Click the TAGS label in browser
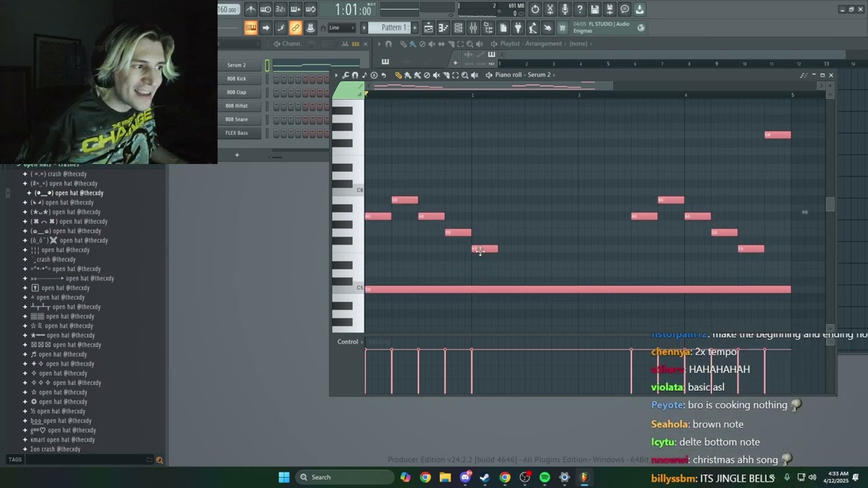The image size is (868, 488). tap(15, 460)
